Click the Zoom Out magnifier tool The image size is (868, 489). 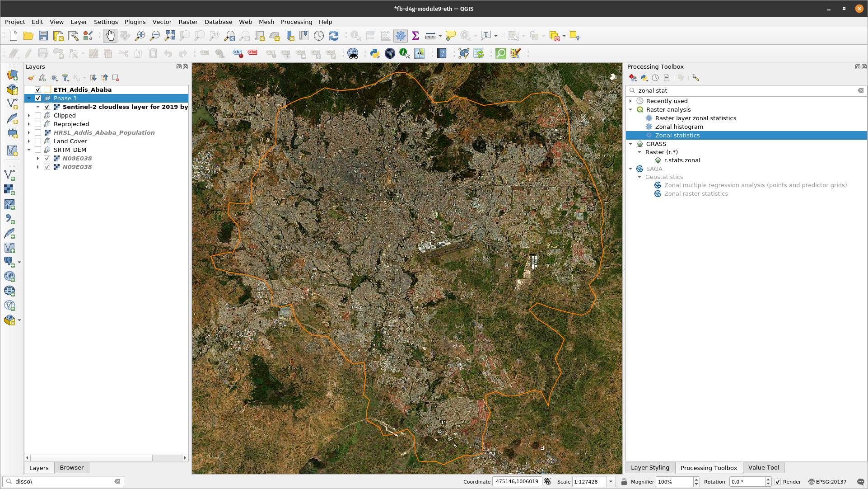point(155,36)
